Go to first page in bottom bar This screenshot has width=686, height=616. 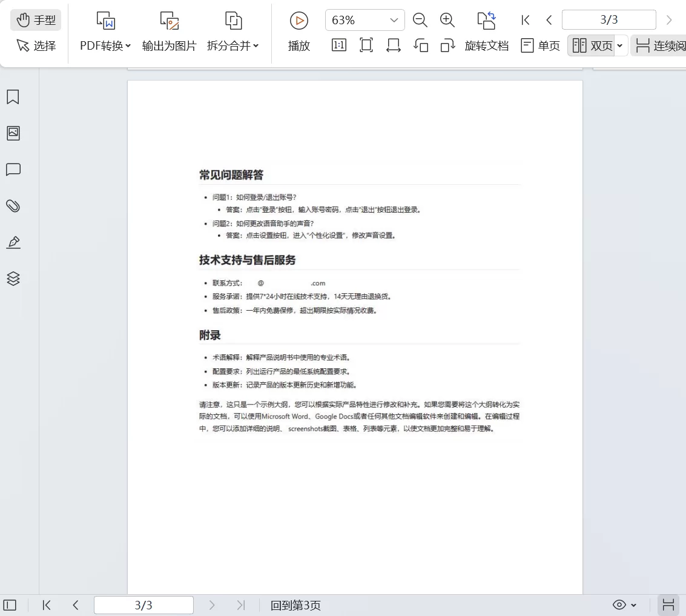47,604
